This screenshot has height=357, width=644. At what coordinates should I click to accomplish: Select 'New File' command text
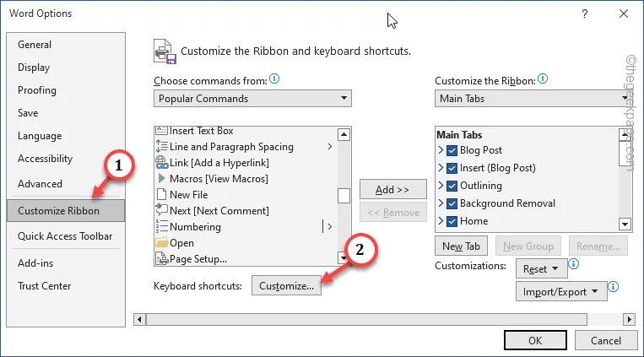coord(188,195)
